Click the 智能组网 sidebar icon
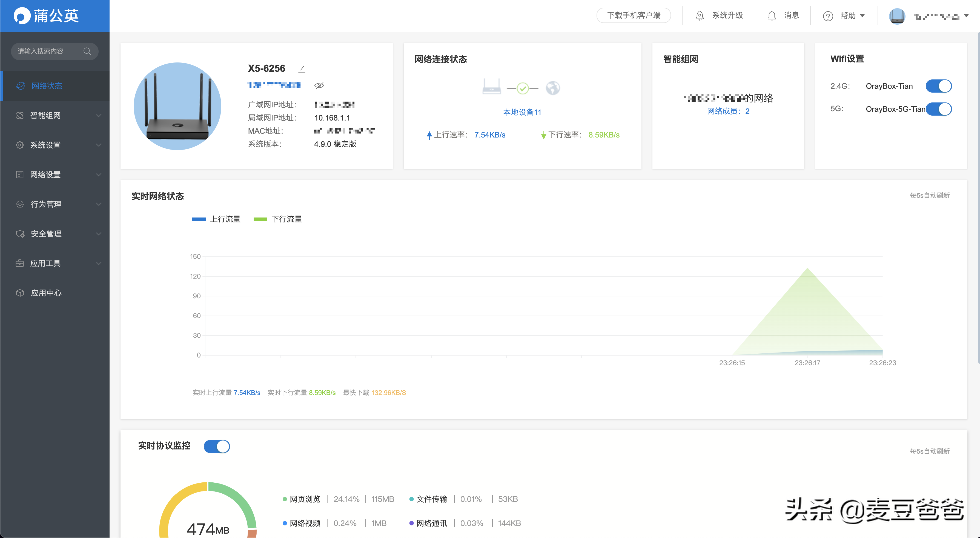Screen dimensions: 980x538 pos(20,115)
